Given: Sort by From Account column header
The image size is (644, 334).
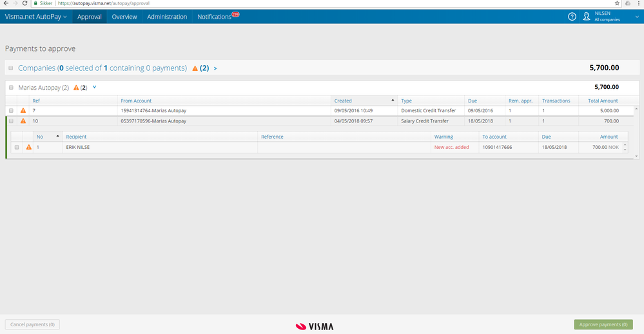Looking at the screenshot, I should [x=136, y=101].
